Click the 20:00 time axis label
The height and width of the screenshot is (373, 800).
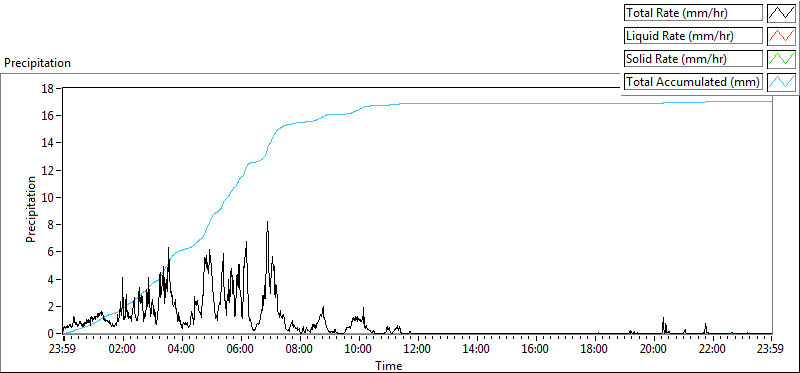[654, 350]
